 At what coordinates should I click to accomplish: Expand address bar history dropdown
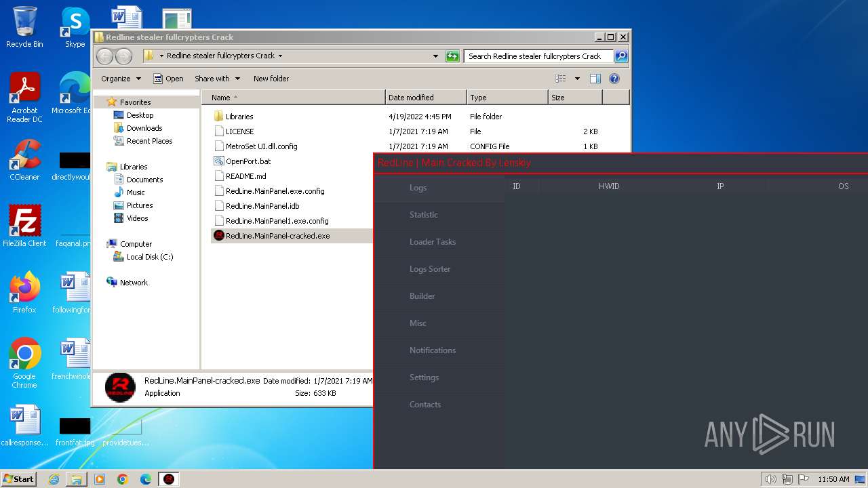point(435,56)
